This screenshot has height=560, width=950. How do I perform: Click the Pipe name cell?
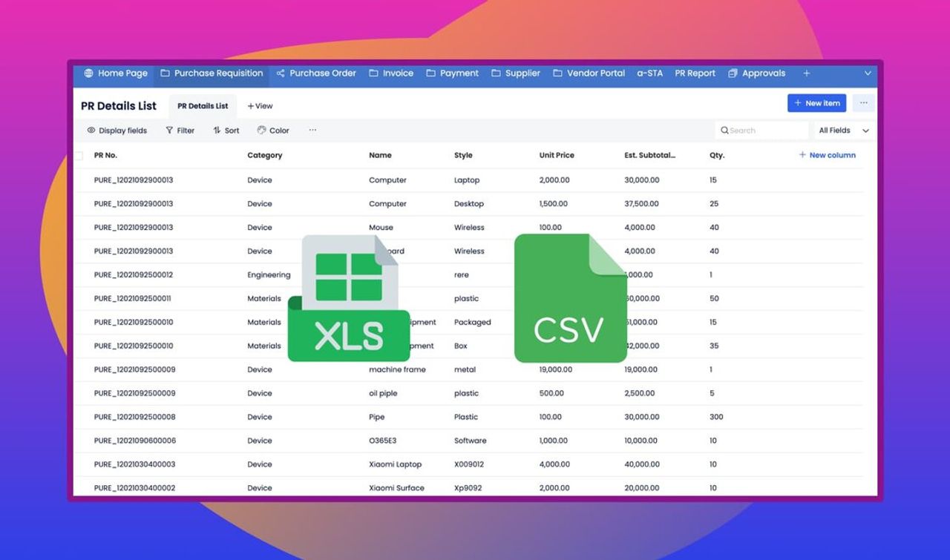[x=376, y=418]
